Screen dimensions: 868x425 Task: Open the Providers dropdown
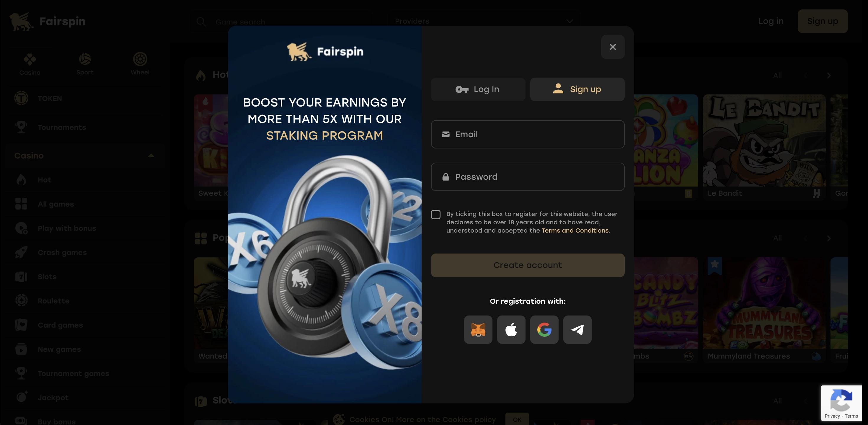click(484, 21)
